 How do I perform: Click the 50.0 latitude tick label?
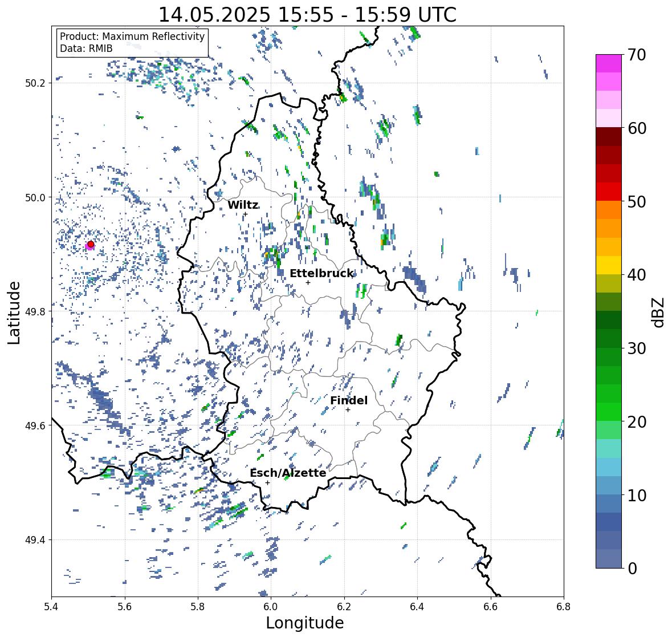click(34, 198)
